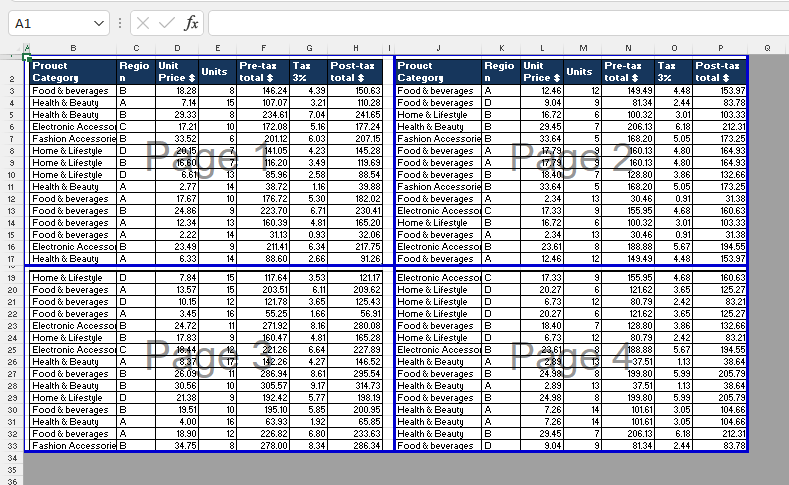Image resolution: width=789 pixels, height=485 pixels.
Task: Click the cell with value 217.75
Action: 356,247
